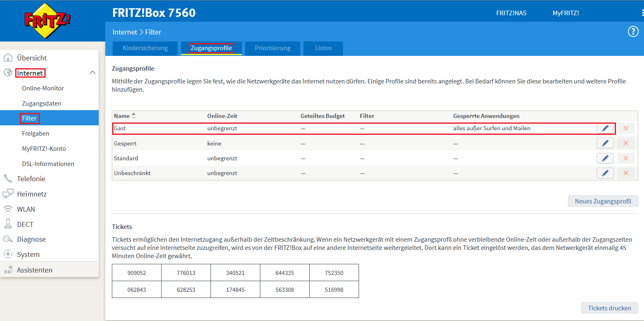Click ticket code 776013
This screenshot has height=321, width=644.
coord(186,273)
